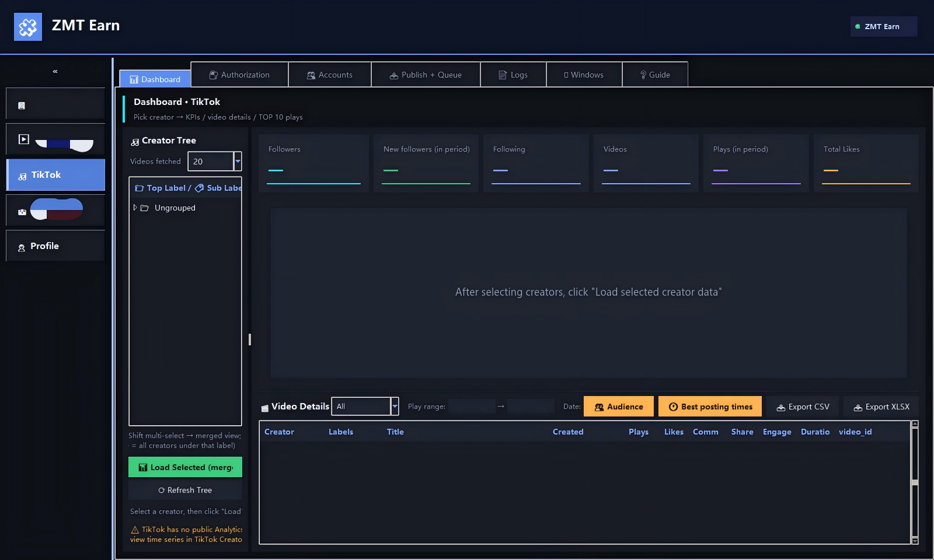
Task: Sort by the Plays column header
Action: pos(639,432)
